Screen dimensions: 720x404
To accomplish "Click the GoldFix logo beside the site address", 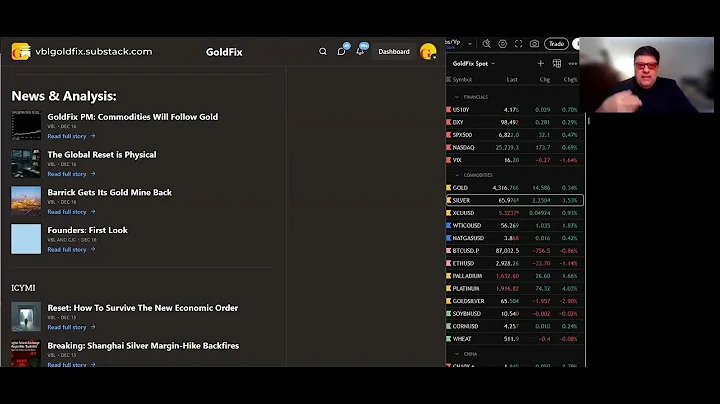I will pos(21,51).
